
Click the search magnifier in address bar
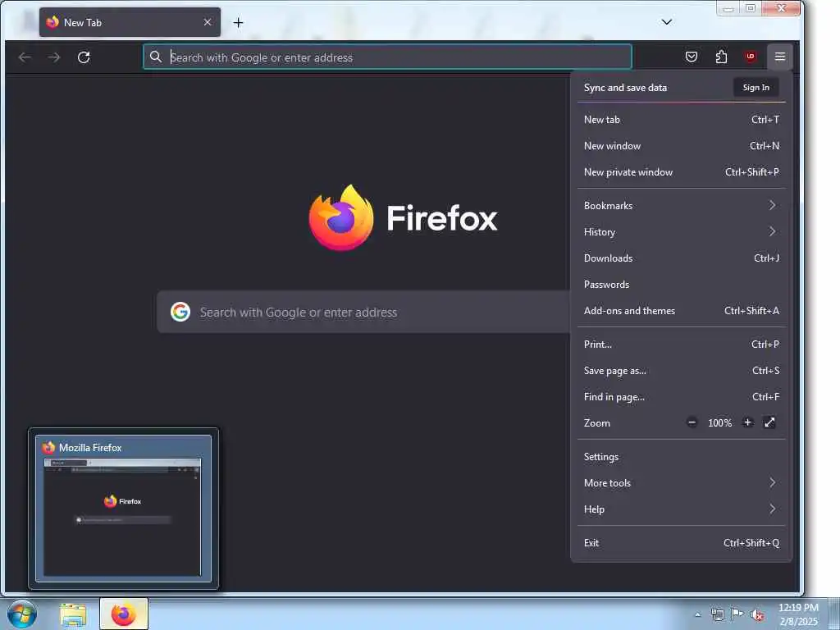[155, 57]
